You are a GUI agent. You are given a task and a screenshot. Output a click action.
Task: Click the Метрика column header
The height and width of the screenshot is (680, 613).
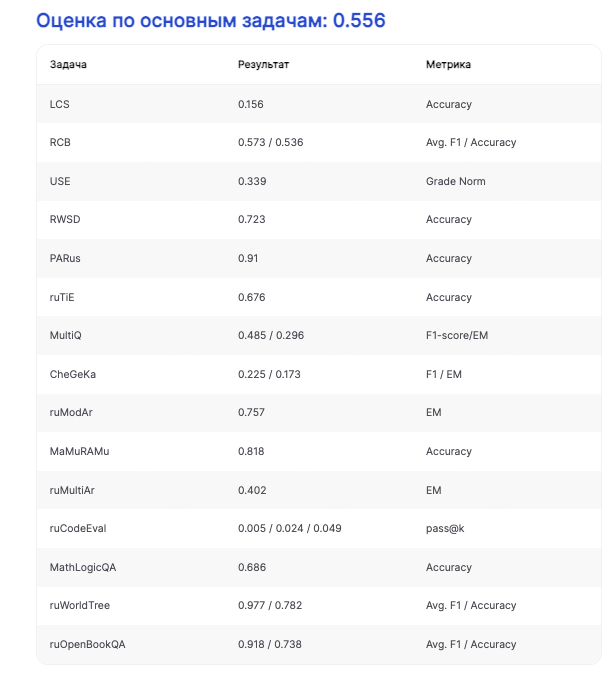448,65
